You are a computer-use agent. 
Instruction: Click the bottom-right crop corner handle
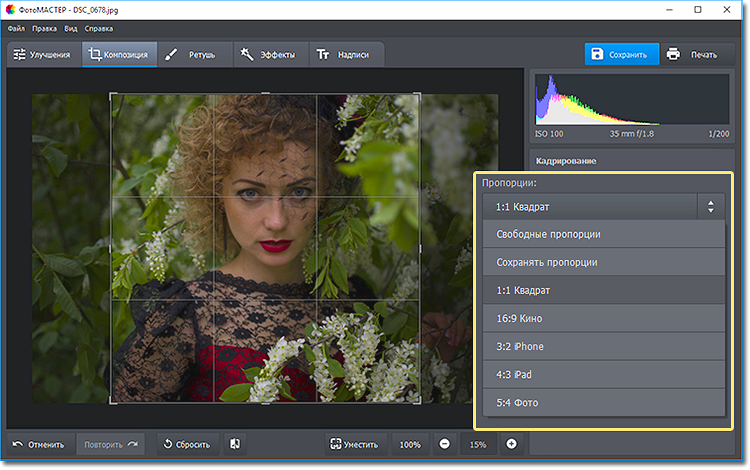click(419, 402)
